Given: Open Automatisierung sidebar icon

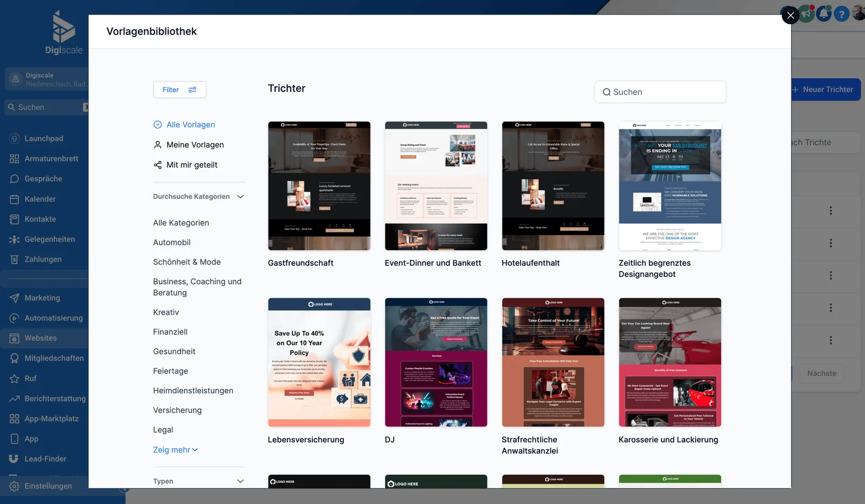Looking at the screenshot, I should pyautogui.click(x=15, y=318).
